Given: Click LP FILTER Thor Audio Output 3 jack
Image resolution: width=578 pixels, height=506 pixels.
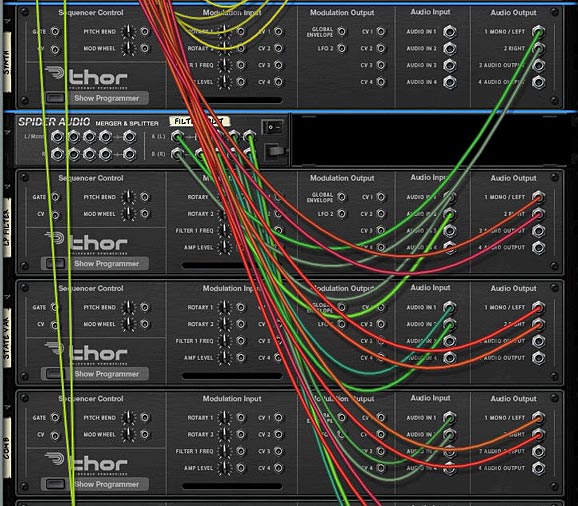Looking at the screenshot, I should [x=538, y=231].
